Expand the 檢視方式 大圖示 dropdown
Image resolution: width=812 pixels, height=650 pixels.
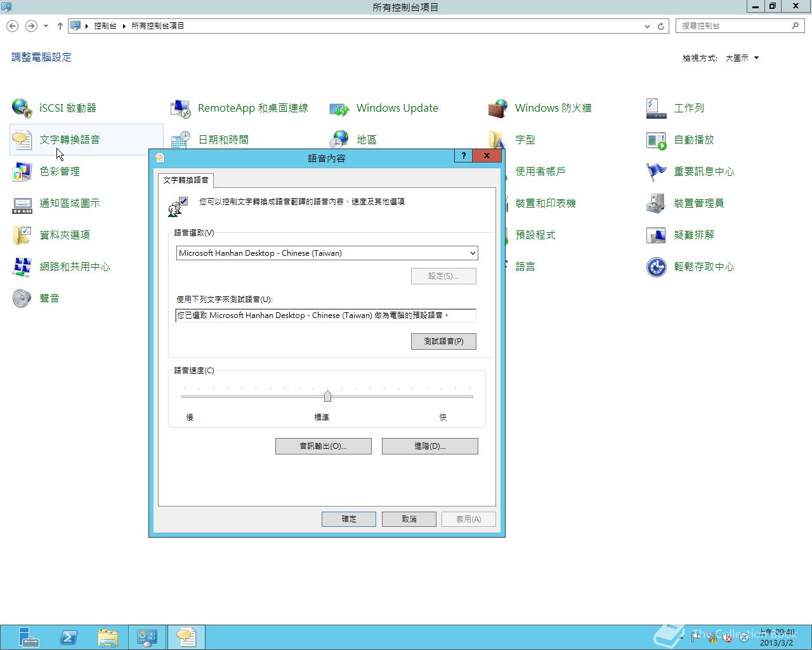[742, 58]
